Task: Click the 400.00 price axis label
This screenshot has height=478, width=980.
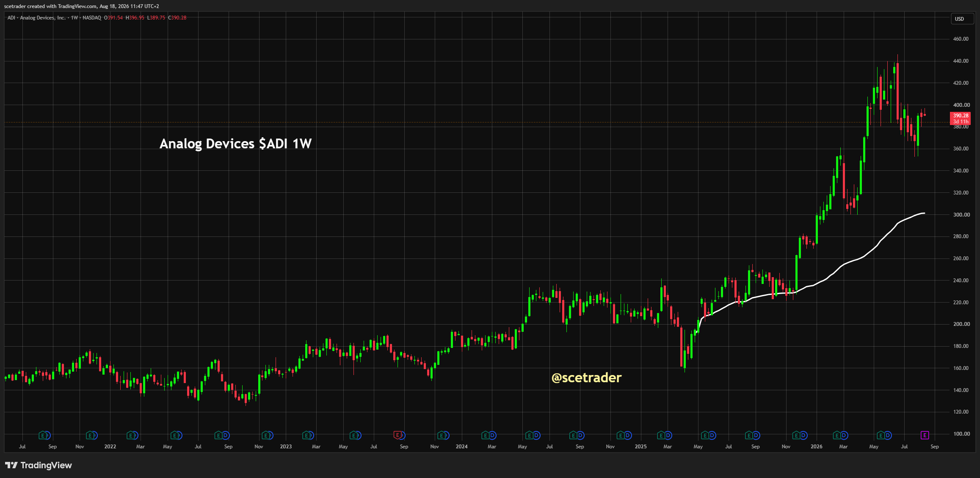Action: click(x=961, y=105)
